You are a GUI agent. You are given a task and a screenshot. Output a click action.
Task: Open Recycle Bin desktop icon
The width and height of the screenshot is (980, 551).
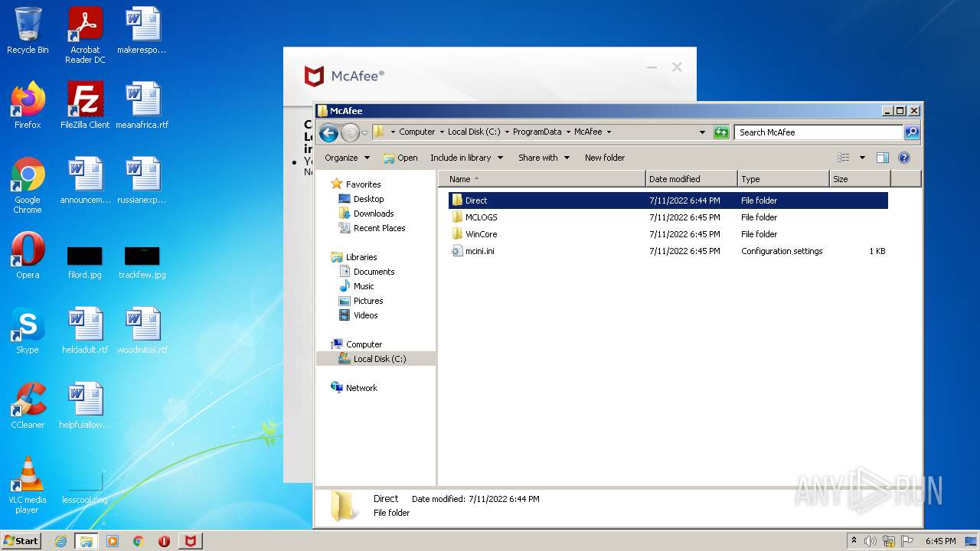(x=28, y=31)
